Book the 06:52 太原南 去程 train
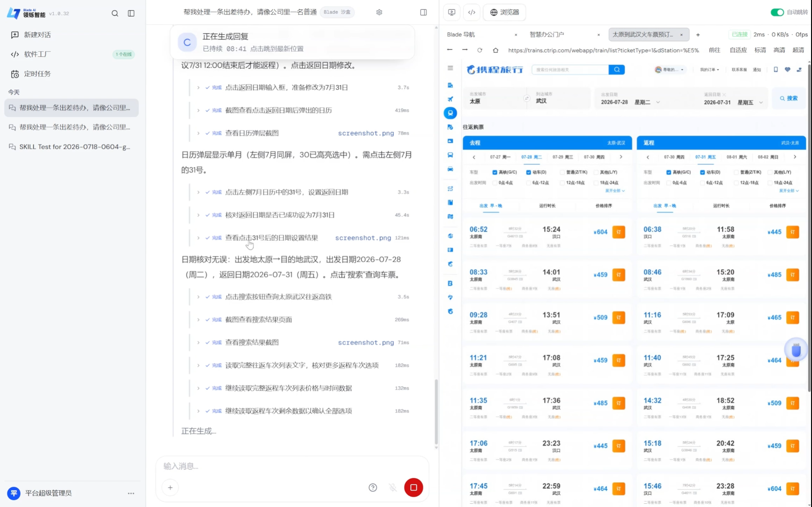 619,232
